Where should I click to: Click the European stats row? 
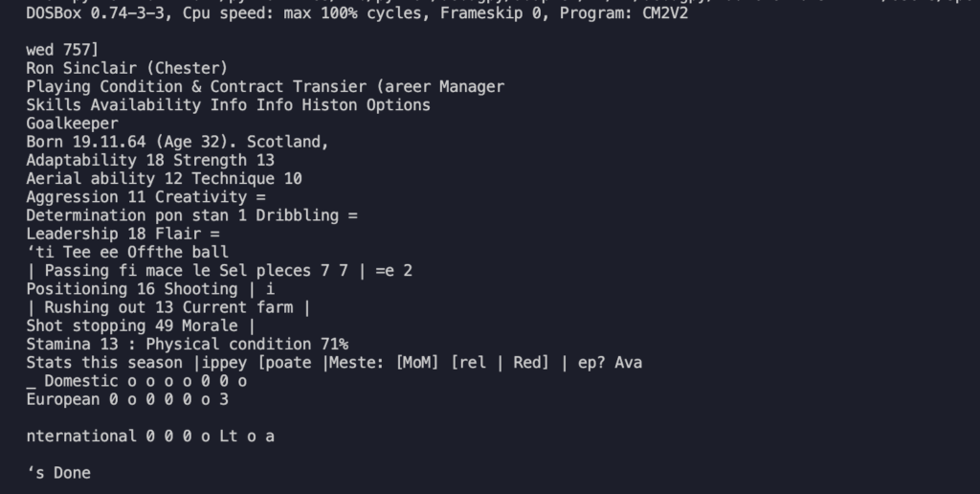coord(127,399)
